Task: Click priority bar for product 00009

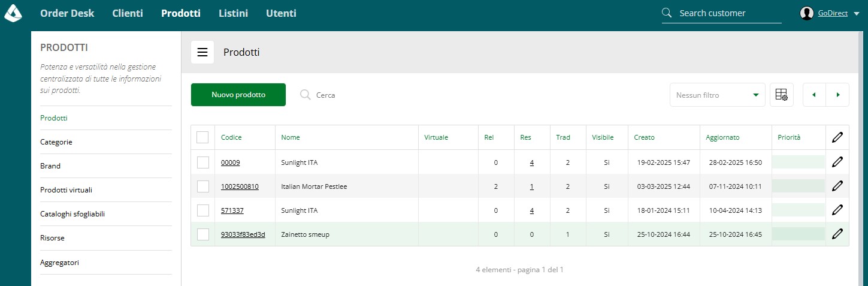Action: click(799, 162)
